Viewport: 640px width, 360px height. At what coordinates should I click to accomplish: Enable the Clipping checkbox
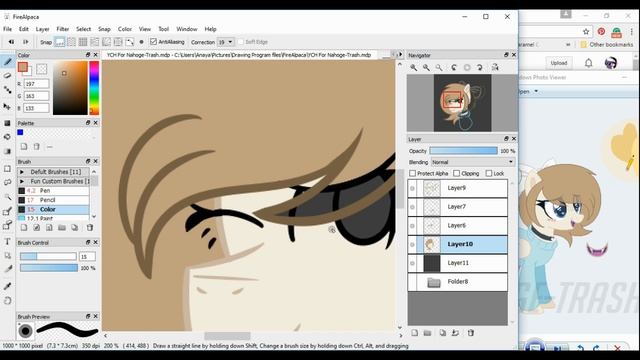pyautogui.click(x=457, y=173)
